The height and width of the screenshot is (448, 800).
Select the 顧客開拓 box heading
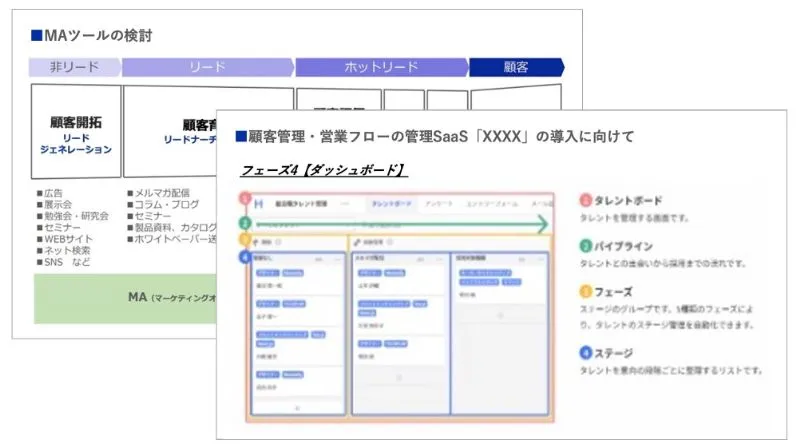pos(76,122)
